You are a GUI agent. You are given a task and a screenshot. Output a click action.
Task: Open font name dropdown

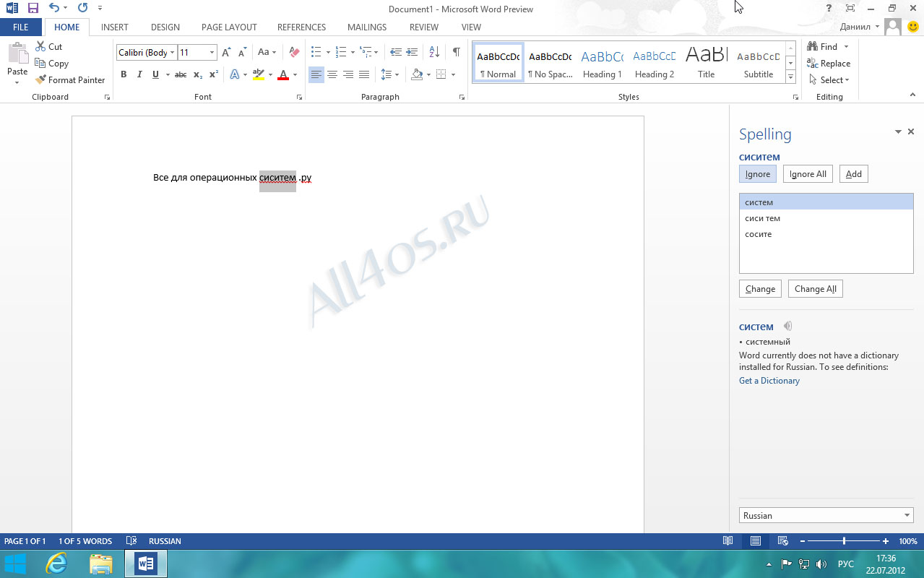coord(173,53)
